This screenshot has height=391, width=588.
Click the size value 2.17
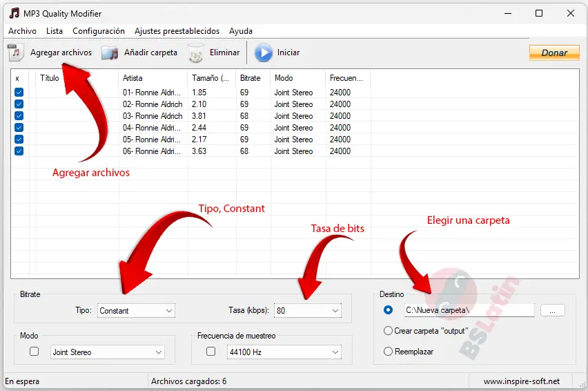(x=199, y=140)
